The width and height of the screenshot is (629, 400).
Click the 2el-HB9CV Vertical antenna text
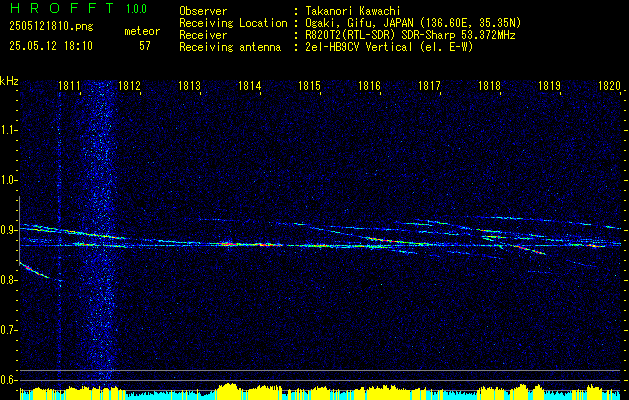click(x=389, y=47)
